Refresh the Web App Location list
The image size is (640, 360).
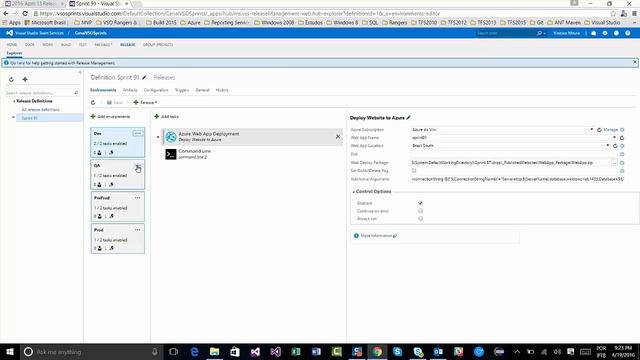[x=615, y=146]
